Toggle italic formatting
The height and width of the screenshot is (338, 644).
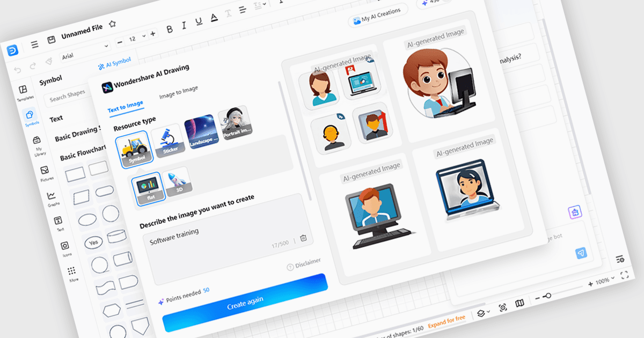[x=184, y=25]
